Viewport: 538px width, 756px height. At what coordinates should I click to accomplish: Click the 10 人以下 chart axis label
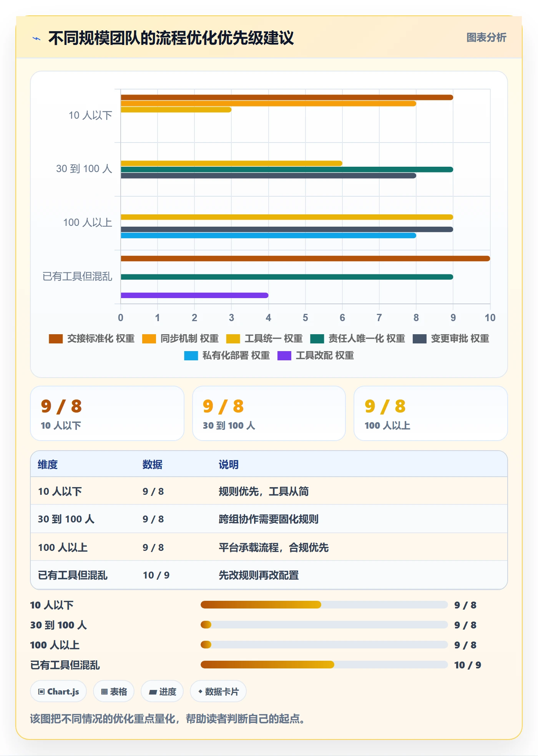click(x=90, y=115)
